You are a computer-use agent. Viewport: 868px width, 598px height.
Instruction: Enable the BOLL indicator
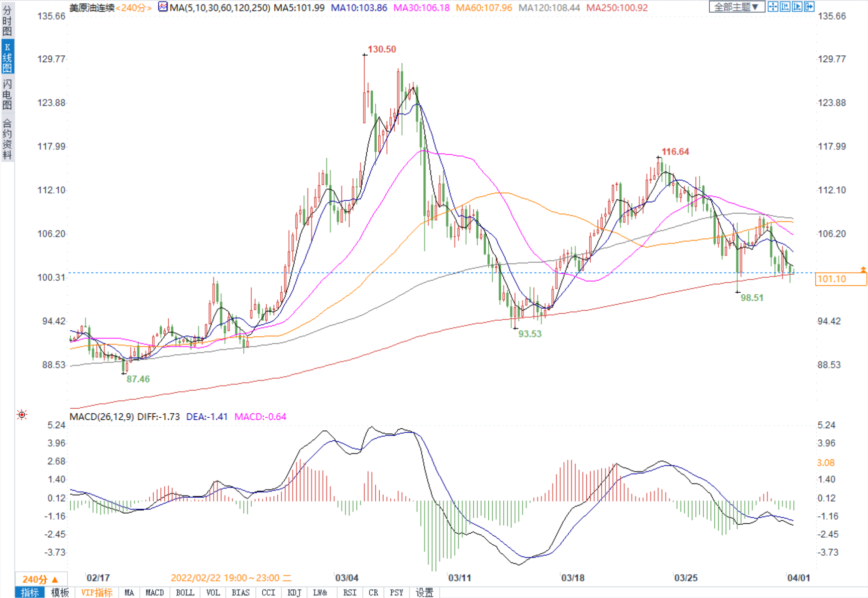[x=185, y=592]
